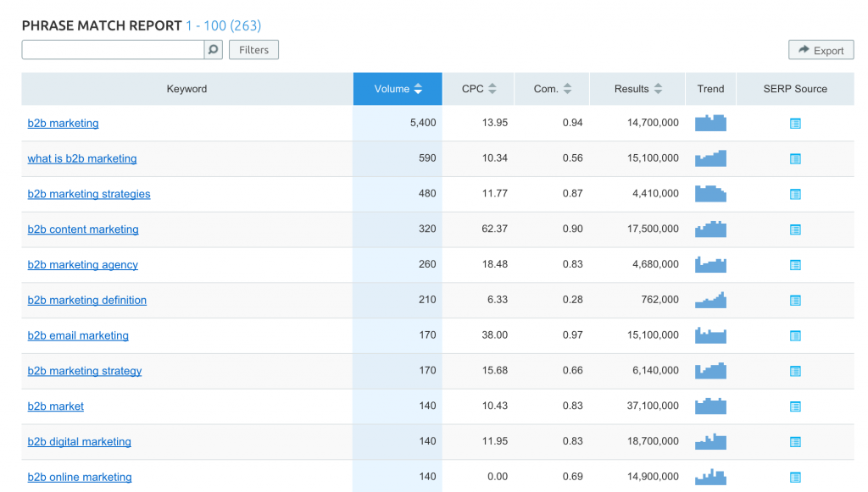
Task: Click the SERP Source column header
Action: coord(795,89)
